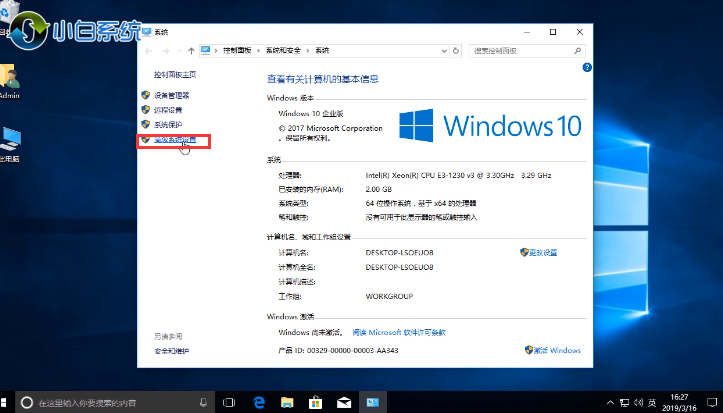Open Advanced system settings link
723x413 pixels.
pyautogui.click(x=175, y=140)
